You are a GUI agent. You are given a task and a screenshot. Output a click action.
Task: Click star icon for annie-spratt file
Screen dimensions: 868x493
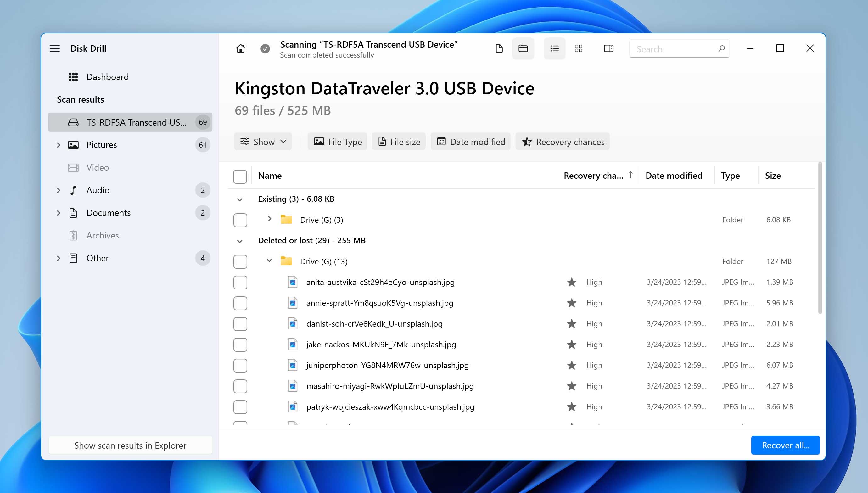[571, 303]
